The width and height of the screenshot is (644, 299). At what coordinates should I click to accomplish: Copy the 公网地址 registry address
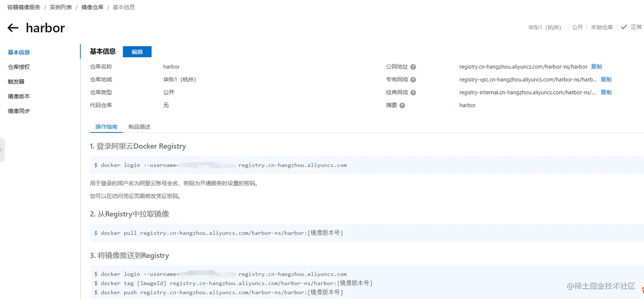click(x=596, y=66)
